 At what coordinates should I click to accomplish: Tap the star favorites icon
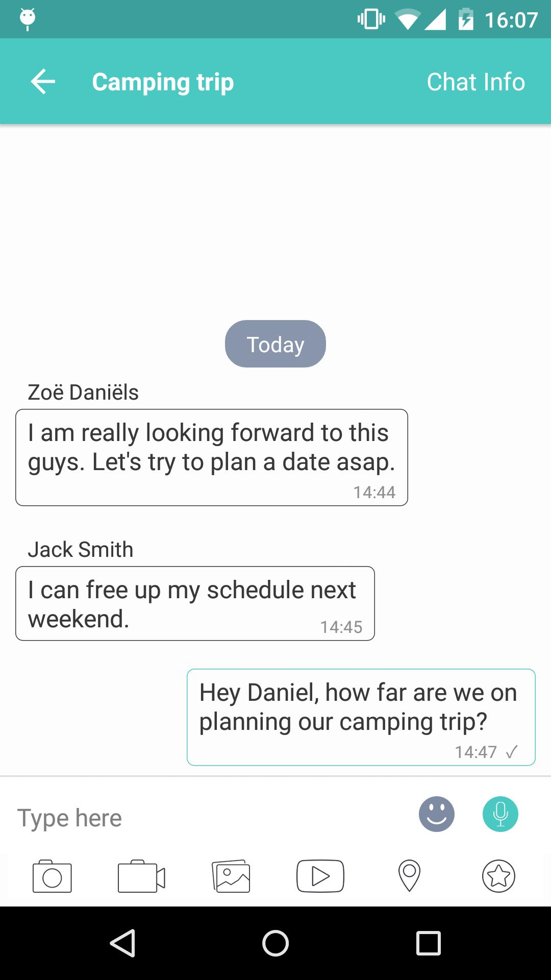click(x=498, y=876)
